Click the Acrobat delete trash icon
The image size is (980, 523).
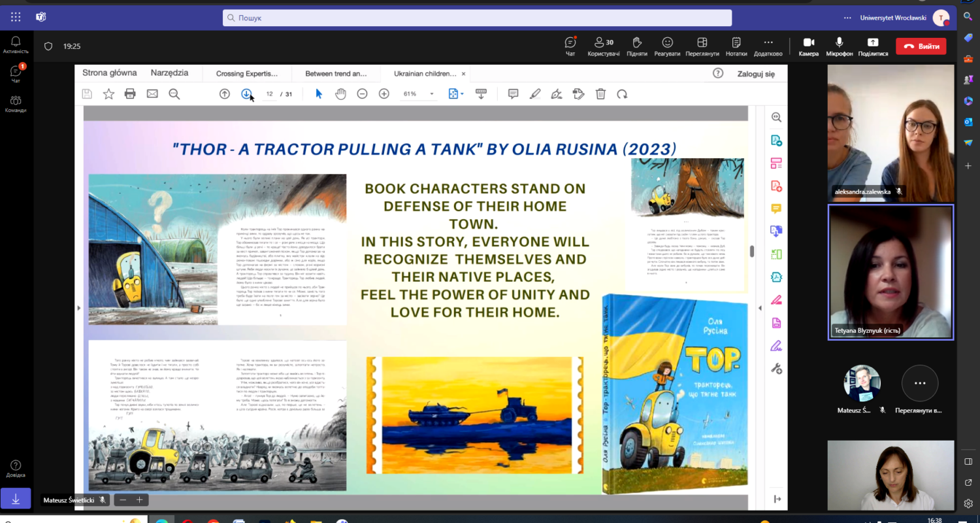pyautogui.click(x=600, y=93)
